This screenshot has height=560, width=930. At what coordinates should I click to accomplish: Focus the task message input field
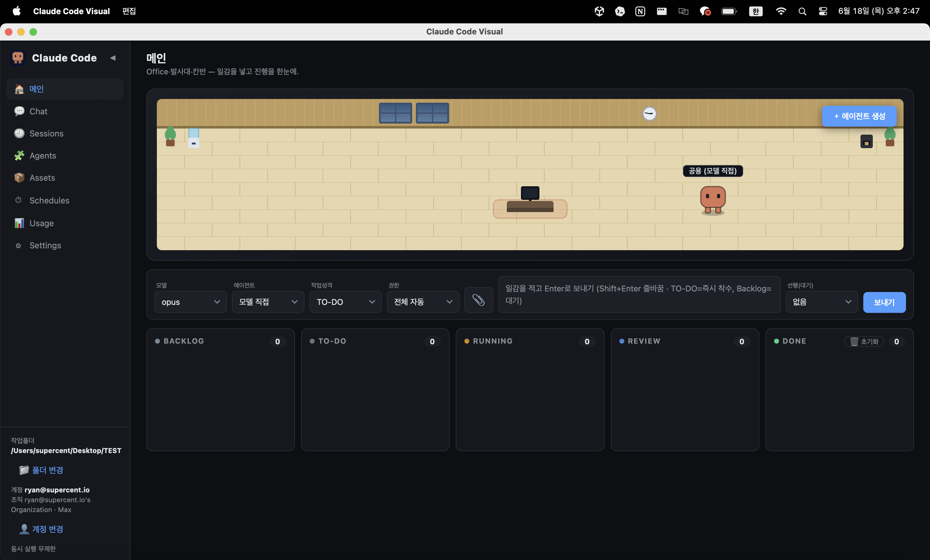click(639, 294)
